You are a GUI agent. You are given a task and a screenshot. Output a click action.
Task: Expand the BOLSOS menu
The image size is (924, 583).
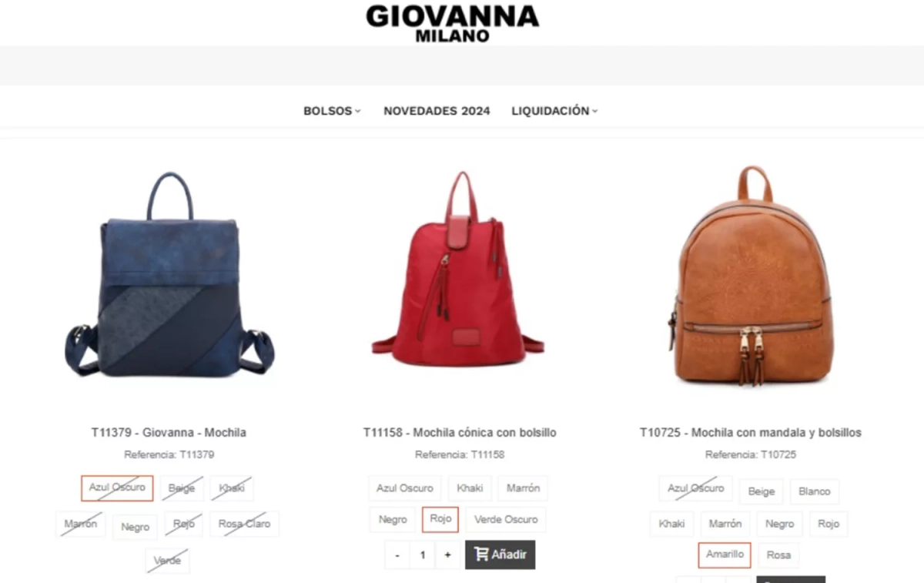click(332, 111)
